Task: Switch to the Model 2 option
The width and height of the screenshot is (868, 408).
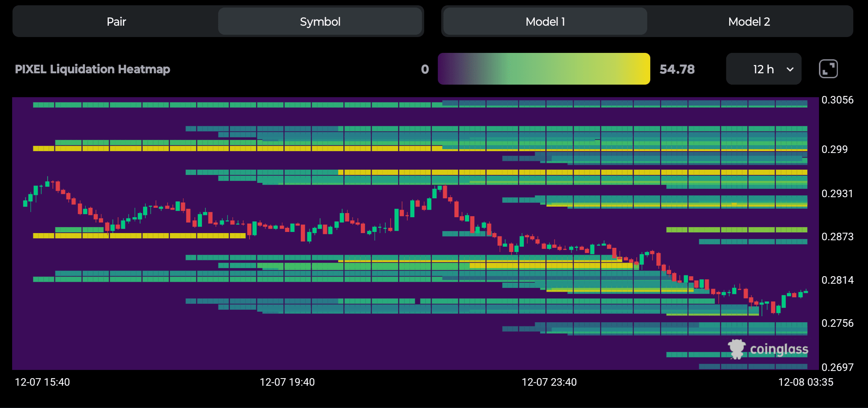Action: tap(749, 22)
